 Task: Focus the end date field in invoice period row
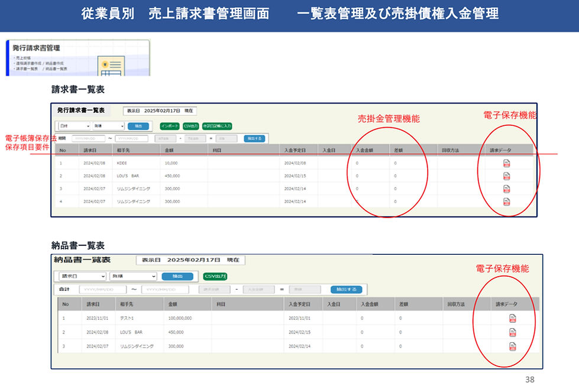tap(131, 138)
